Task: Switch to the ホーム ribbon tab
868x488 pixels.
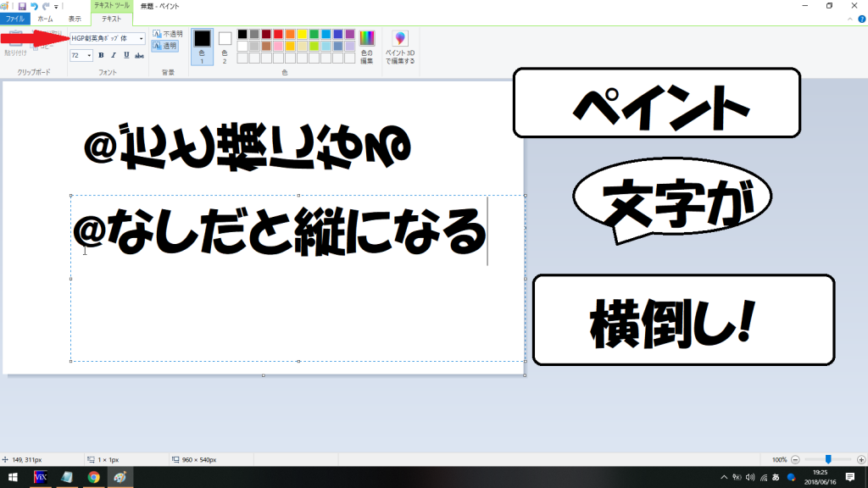Action: (x=45, y=19)
